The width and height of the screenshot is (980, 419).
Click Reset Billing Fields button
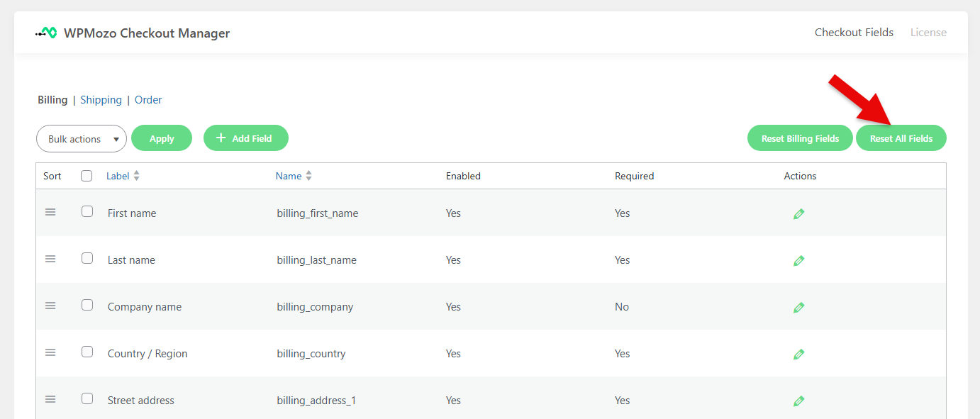click(x=800, y=138)
